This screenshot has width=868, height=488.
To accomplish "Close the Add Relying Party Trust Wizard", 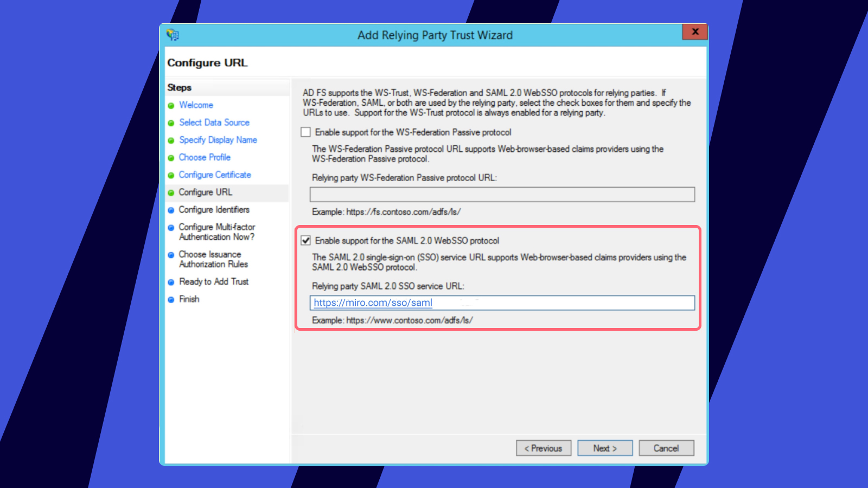I will pyautogui.click(x=695, y=31).
